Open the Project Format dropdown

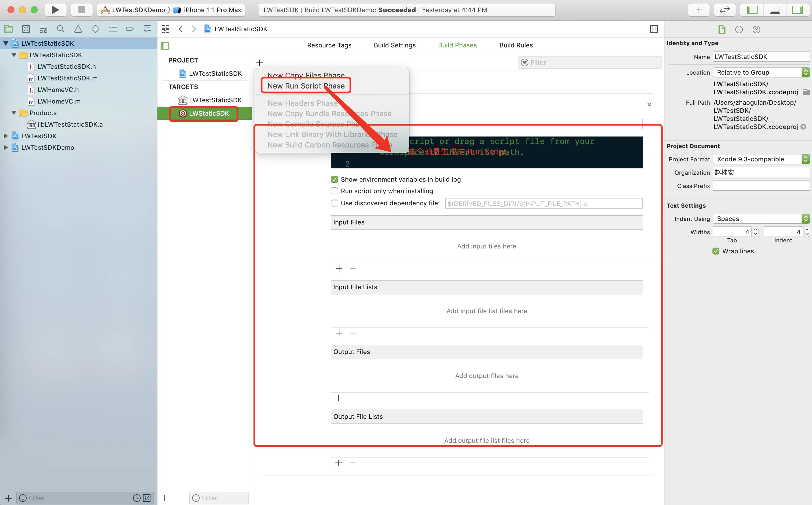761,159
